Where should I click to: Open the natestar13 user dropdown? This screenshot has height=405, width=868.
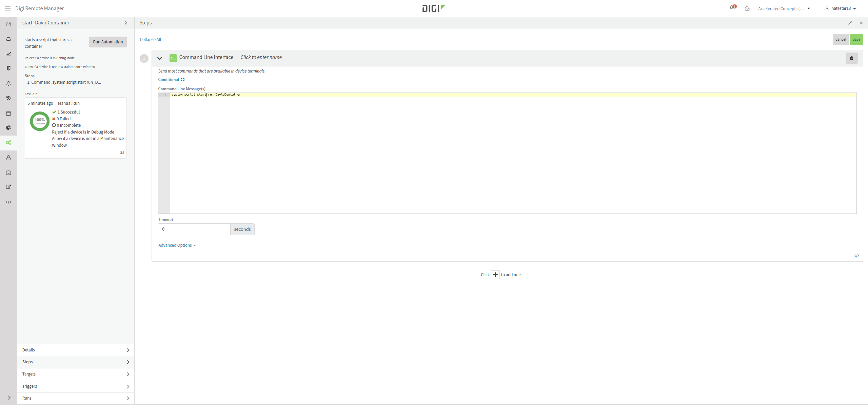840,8
